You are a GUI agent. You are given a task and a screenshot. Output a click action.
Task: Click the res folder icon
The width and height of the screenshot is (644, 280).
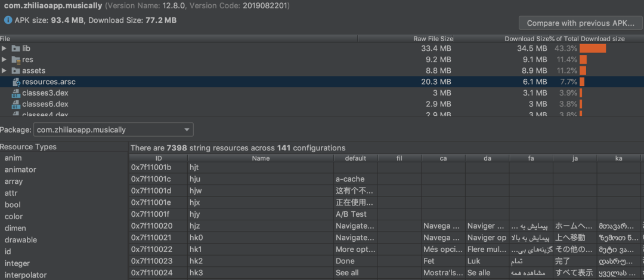(16, 60)
